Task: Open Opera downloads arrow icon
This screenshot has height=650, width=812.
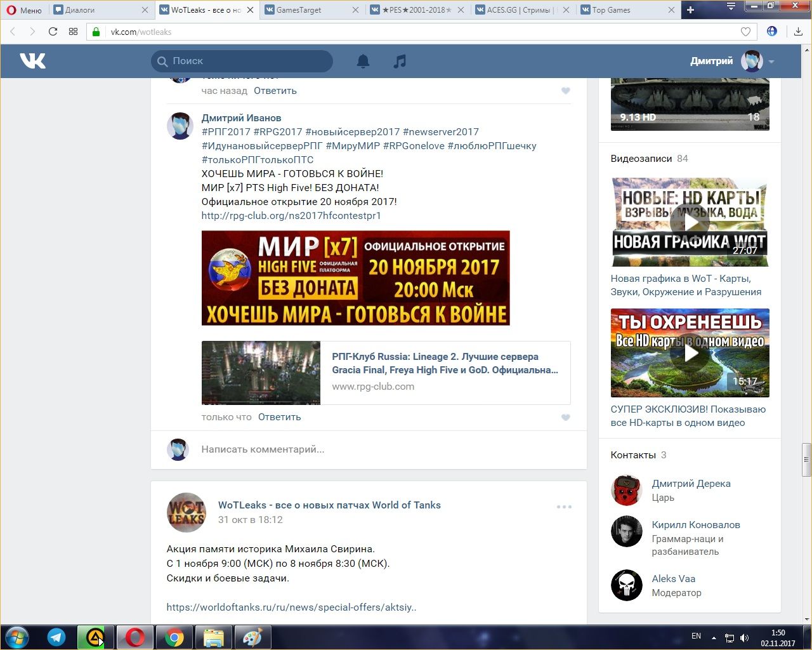Action: coord(797,32)
